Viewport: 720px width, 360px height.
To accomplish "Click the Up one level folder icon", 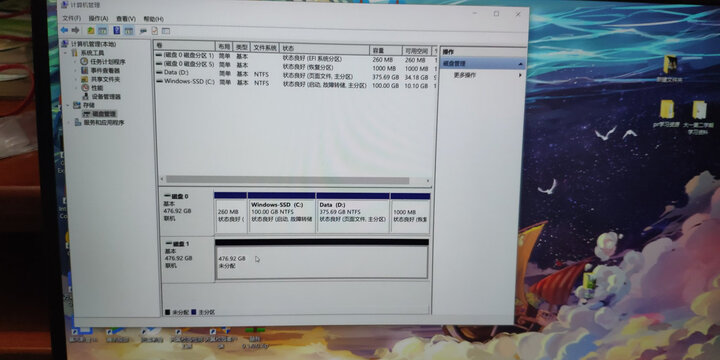I will coord(91,31).
